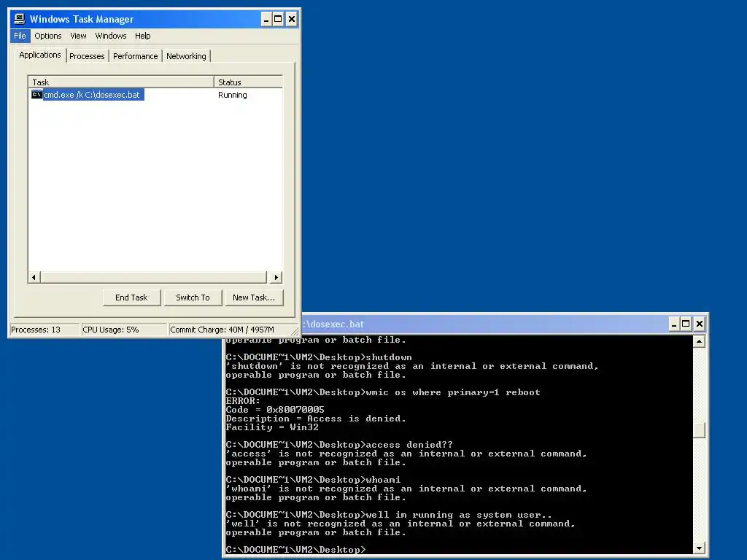747x560 pixels.
Task: Click the console prompt line ending in shutdown
Action: pyautogui.click(x=319, y=357)
